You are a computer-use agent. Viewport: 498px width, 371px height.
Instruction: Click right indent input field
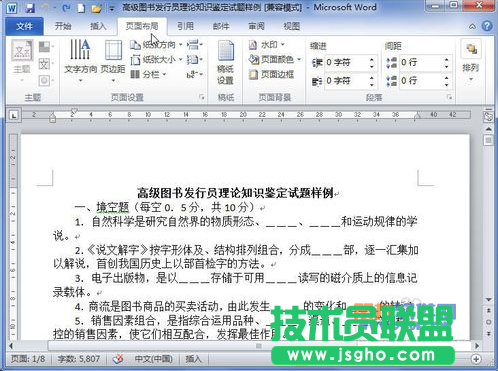(x=346, y=81)
